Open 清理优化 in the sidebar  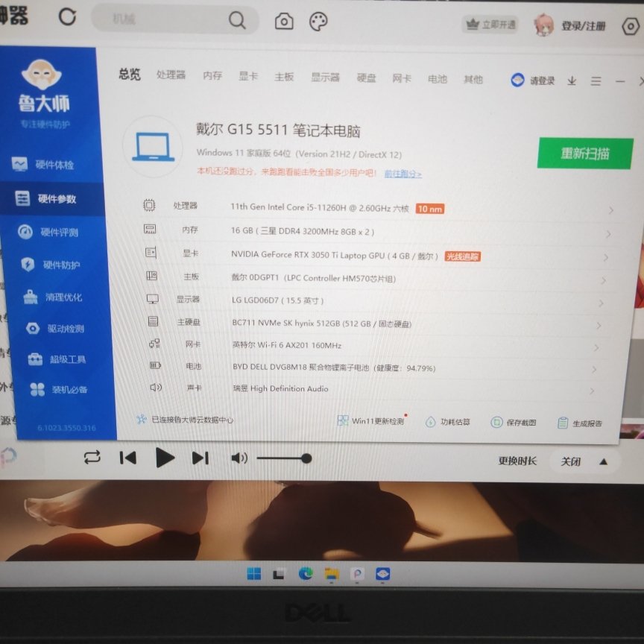(x=53, y=297)
